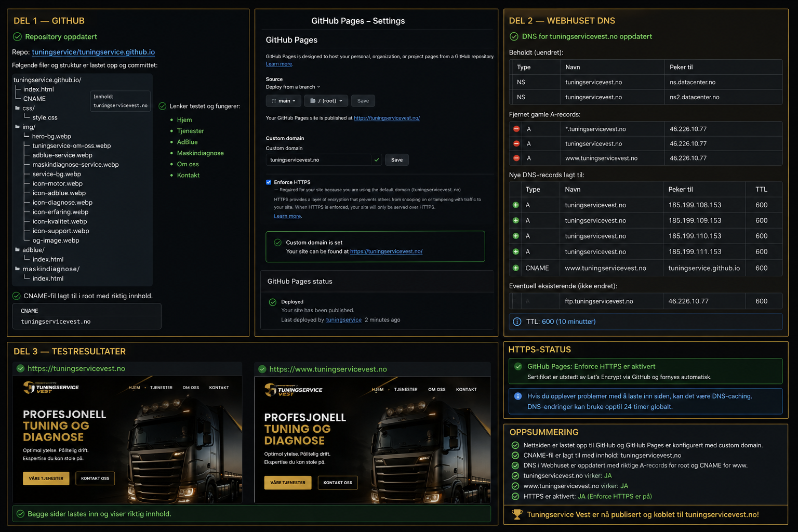Click check icon beside "Nettsiden er lastet opp"
The width and height of the screenshot is (798, 532).
pyautogui.click(x=515, y=445)
